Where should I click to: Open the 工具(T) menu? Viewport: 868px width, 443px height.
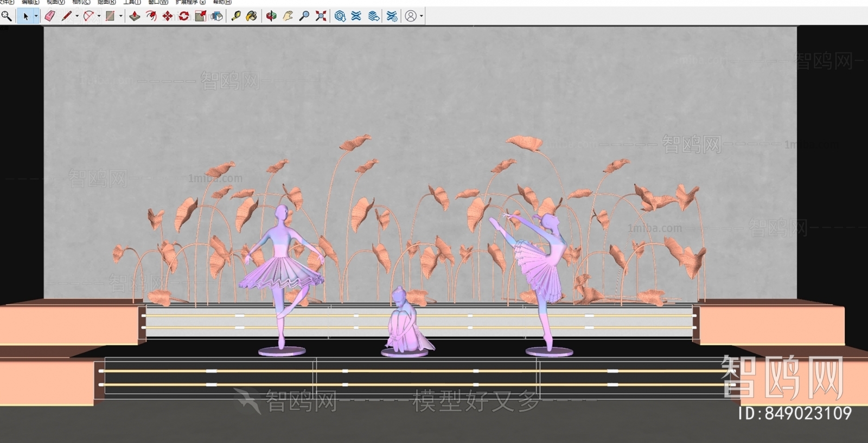click(132, 2)
